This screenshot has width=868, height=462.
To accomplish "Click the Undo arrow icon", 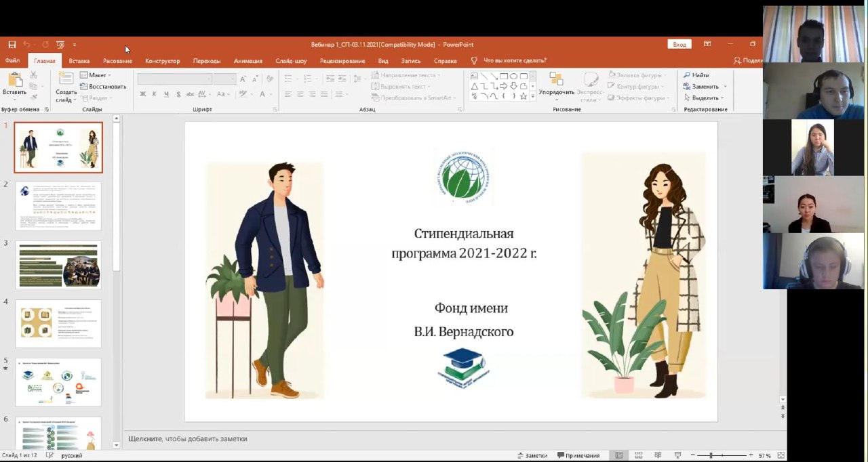I will (26, 45).
